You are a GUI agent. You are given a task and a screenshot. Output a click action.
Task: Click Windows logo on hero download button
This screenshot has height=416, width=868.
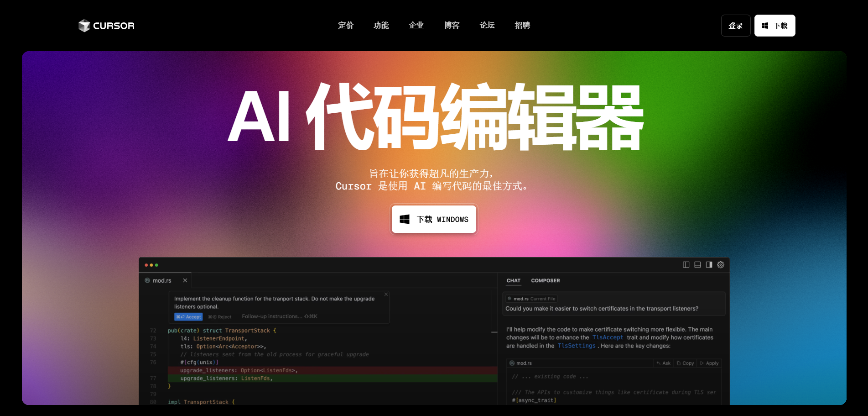[405, 219]
